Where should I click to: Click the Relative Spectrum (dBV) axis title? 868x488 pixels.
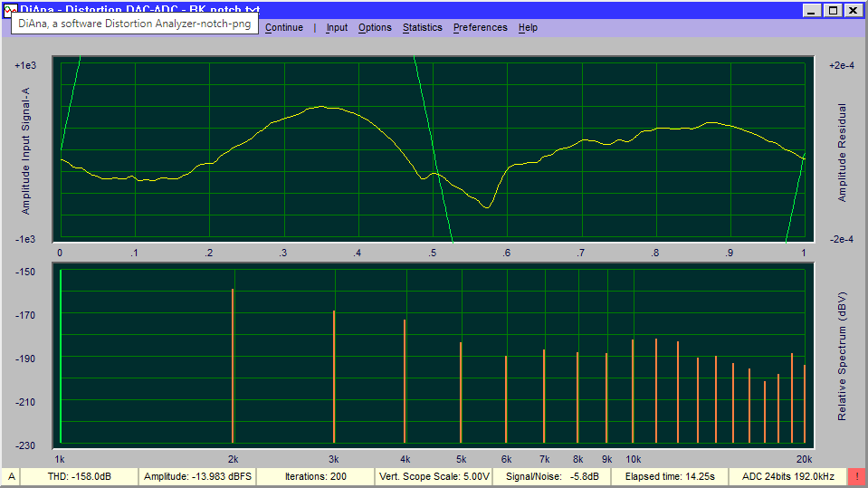[x=842, y=356]
